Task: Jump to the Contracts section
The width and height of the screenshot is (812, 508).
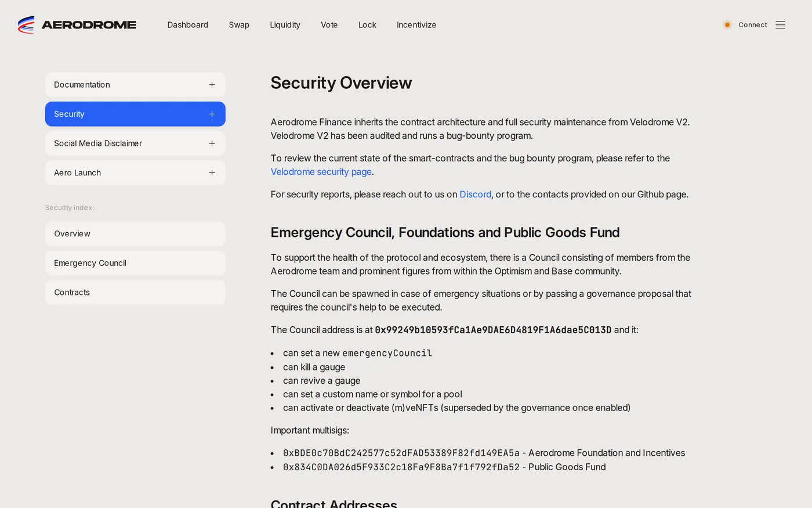Action: coord(135,293)
